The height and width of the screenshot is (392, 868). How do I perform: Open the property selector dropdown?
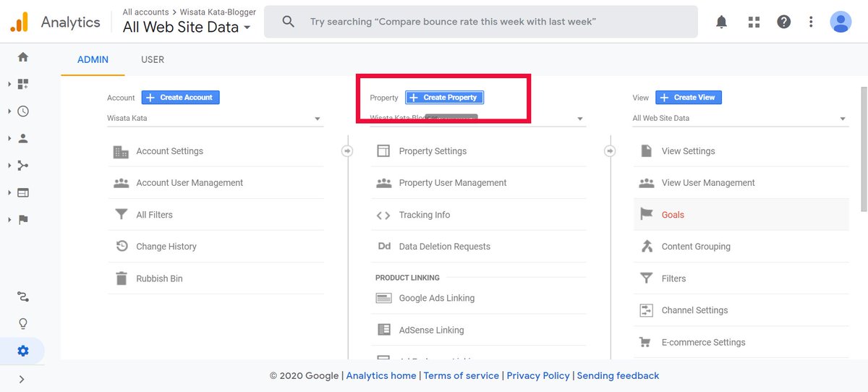coord(477,118)
